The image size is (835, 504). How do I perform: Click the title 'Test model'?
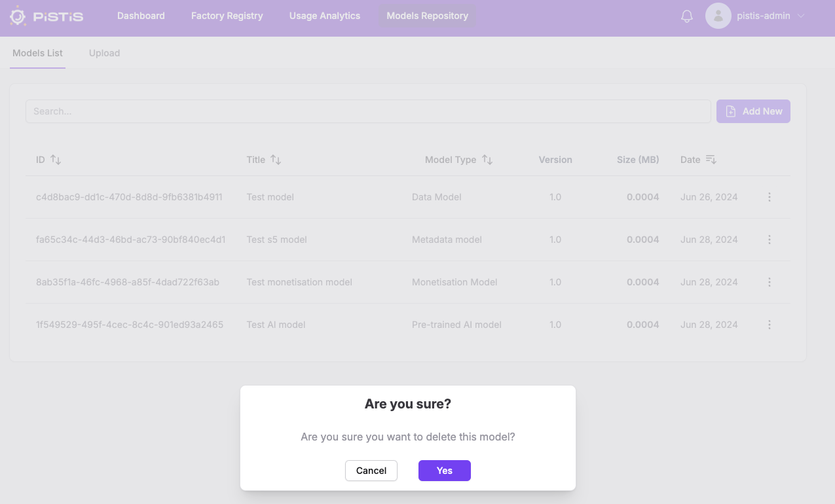pos(270,197)
